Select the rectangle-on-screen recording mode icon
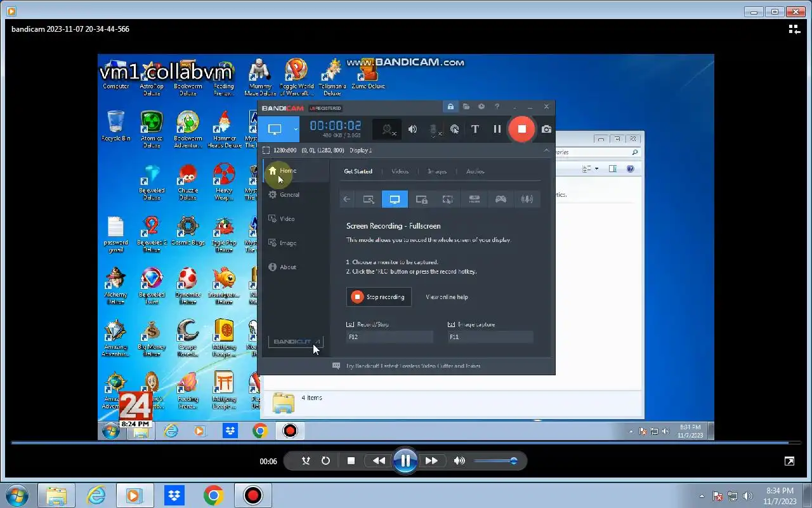 (x=369, y=199)
